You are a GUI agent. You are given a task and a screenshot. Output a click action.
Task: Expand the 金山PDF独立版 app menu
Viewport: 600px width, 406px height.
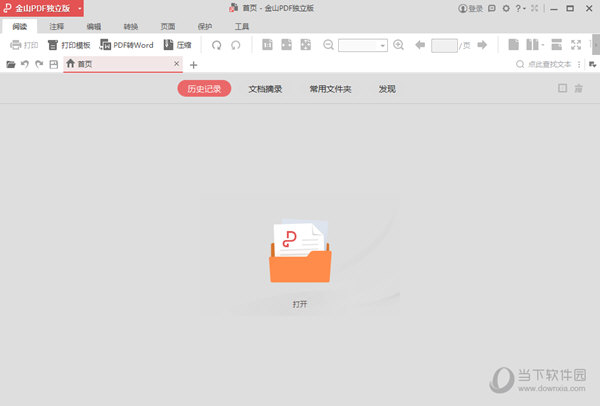[x=80, y=8]
